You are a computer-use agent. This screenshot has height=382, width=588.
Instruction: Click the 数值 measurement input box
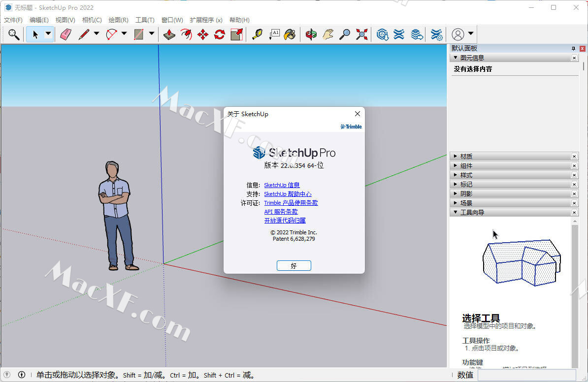pyautogui.click(x=526, y=375)
